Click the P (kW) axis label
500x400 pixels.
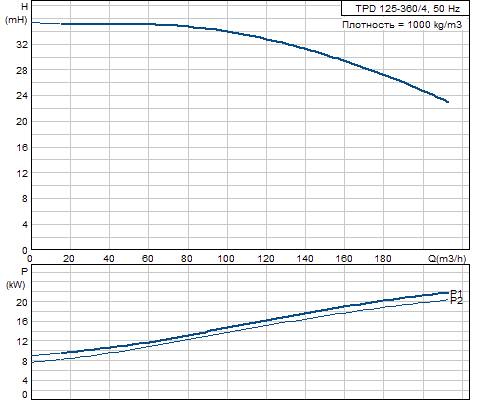click(x=16, y=278)
